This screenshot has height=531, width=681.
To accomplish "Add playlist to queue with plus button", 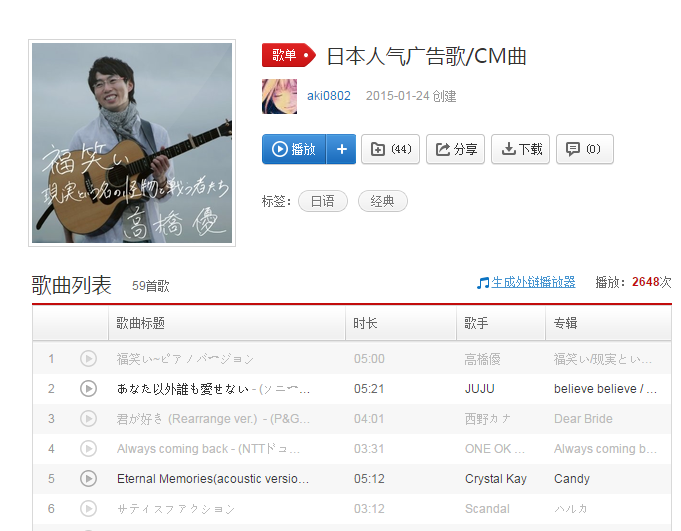I will pyautogui.click(x=341, y=149).
